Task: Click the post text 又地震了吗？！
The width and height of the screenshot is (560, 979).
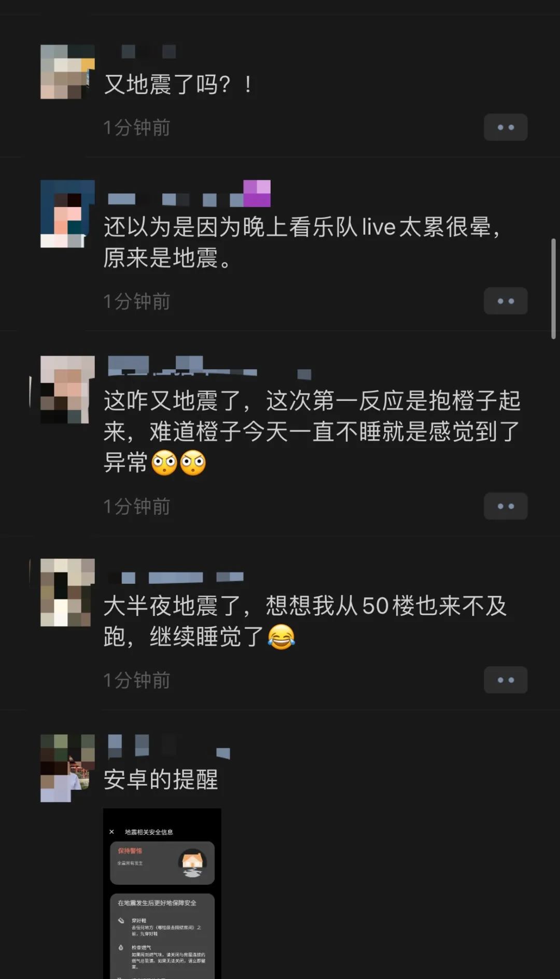Action: pos(178,84)
